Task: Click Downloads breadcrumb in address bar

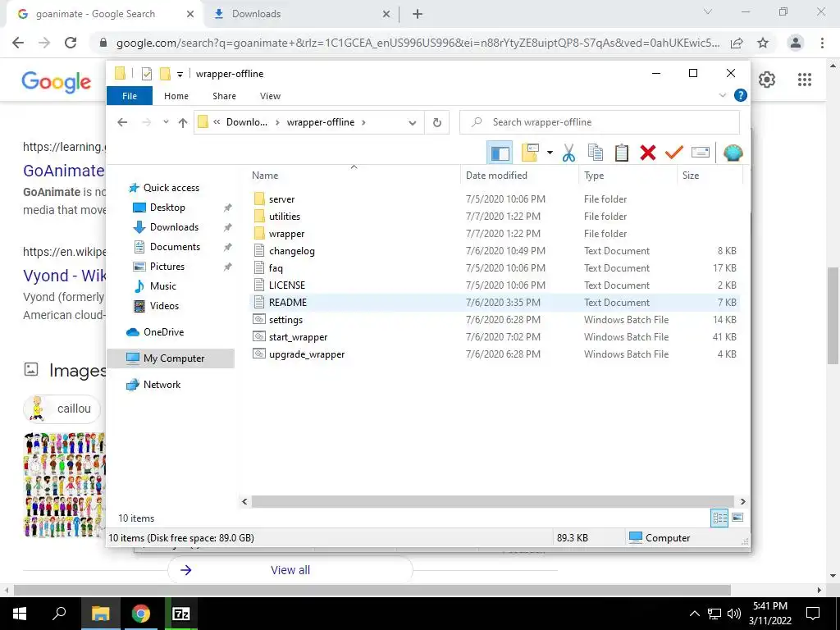Action: [x=246, y=122]
